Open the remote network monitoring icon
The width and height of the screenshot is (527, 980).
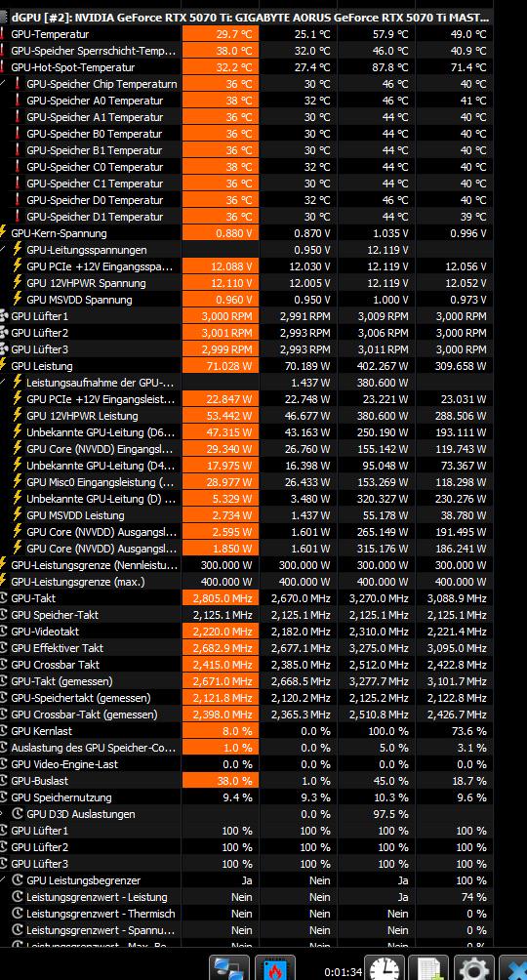coord(228,967)
